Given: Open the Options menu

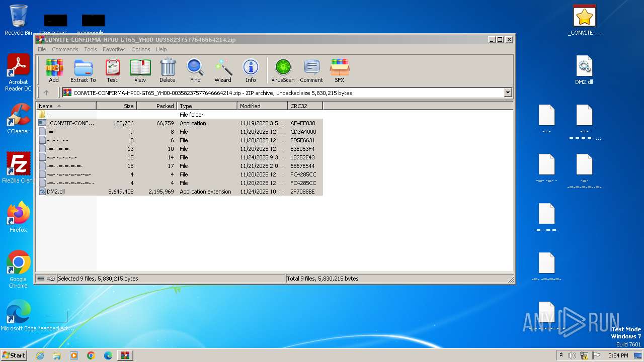Looking at the screenshot, I should [x=141, y=49].
